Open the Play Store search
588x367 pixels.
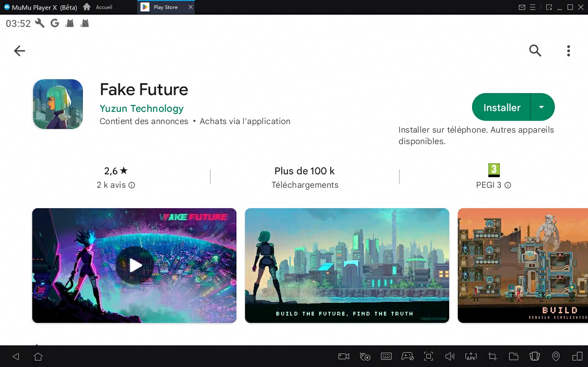535,51
